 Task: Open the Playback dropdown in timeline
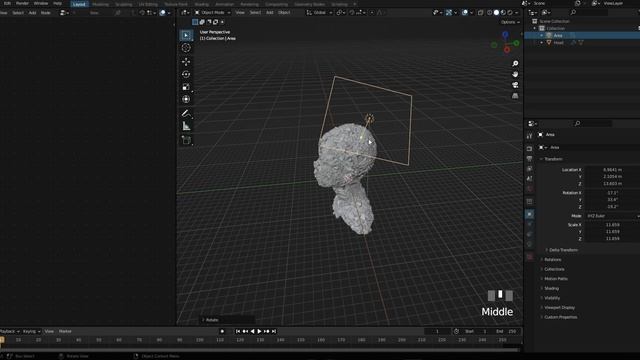pos(9,331)
